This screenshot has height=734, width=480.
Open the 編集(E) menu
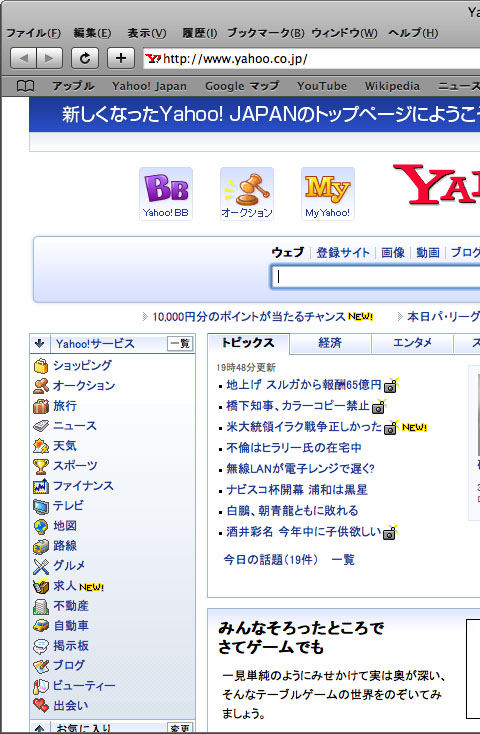coord(92,33)
